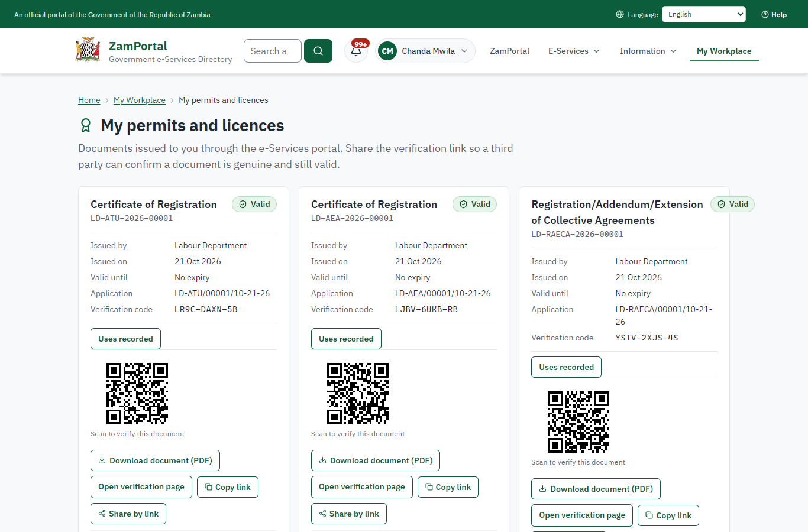The image size is (808, 532).
Task: Click Uses recorded on the LD-AEA certificate
Action: click(x=346, y=339)
